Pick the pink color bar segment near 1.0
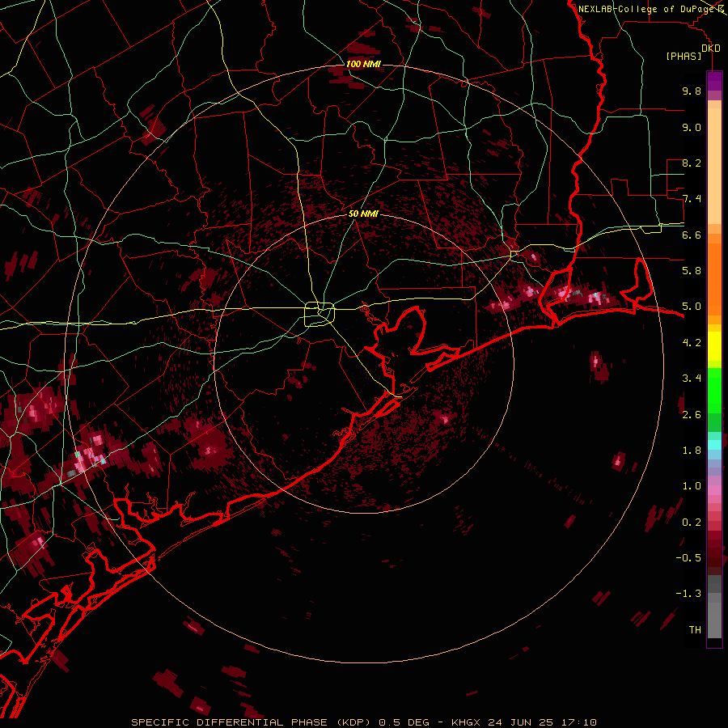The image size is (728, 728). coord(714,490)
